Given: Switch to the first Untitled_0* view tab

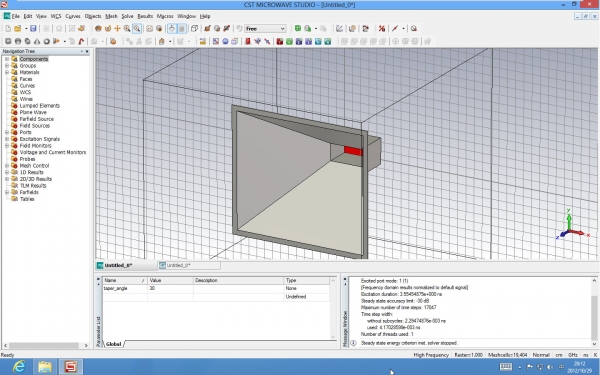Looking at the screenshot, I should (x=118, y=265).
